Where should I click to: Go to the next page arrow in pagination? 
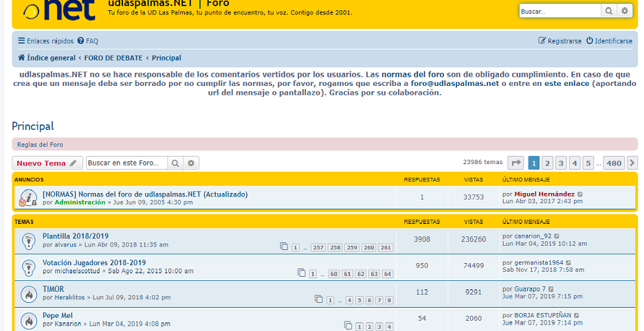pos(632,163)
